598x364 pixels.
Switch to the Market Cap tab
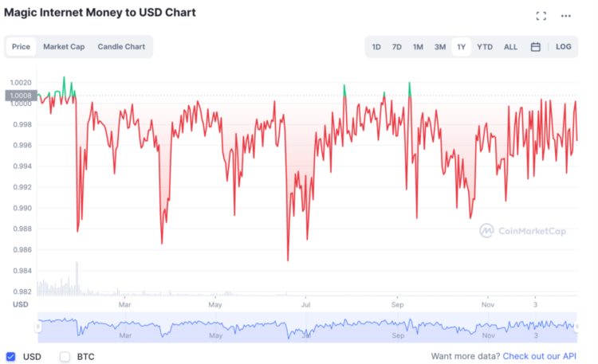pyautogui.click(x=64, y=47)
